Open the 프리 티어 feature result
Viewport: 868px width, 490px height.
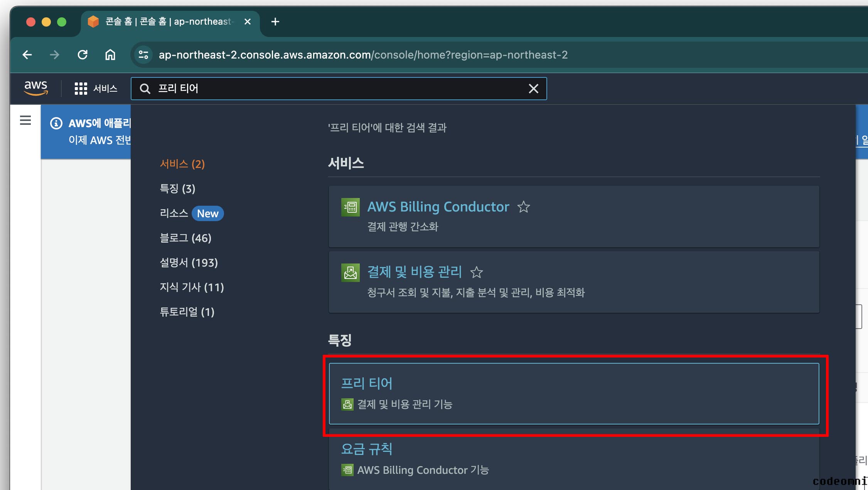click(x=367, y=383)
